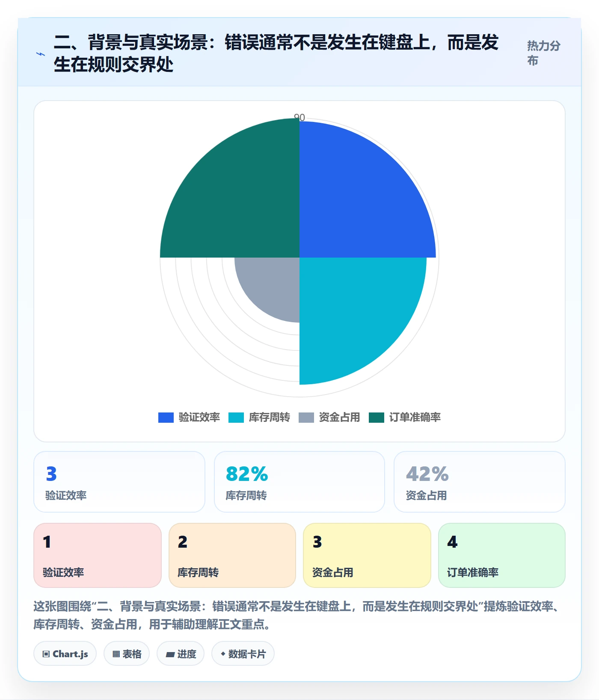Image resolution: width=599 pixels, height=700 pixels.
Task: Click the yellow card numbered 3 资金占用
Action: pyautogui.click(x=367, y=555)
